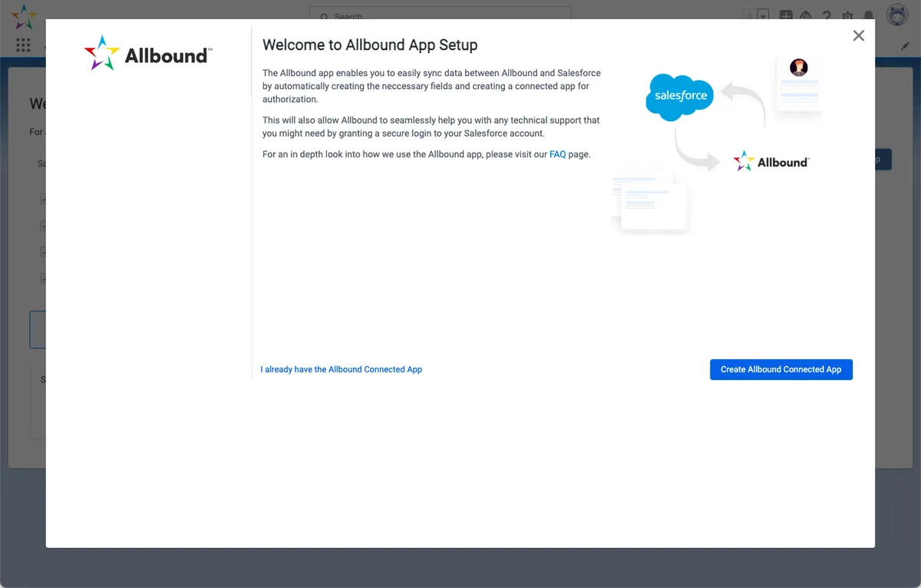Open the global actions plus icon

[x=786, y=15]
